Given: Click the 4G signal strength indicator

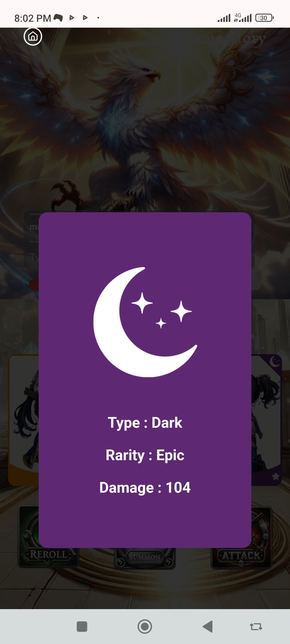Looking at the screenshot, I should pyautogui.click(x=242, y=18).
